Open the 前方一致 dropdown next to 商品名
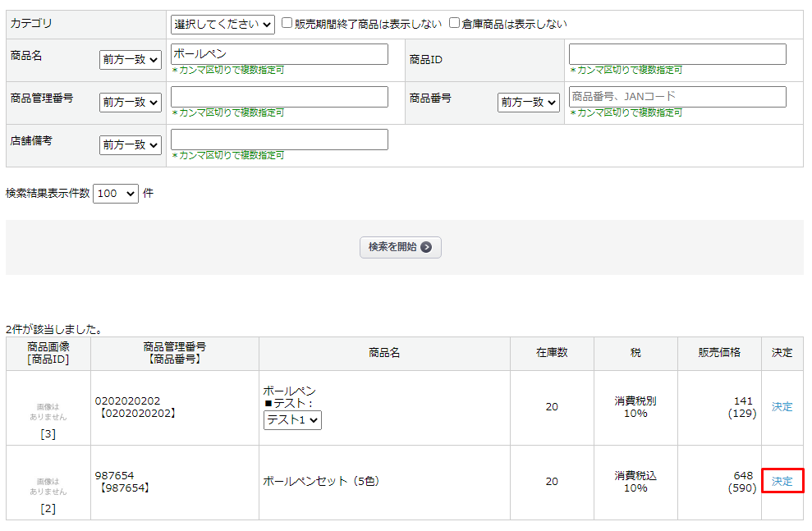Image resolution: width=812 pixels, height=531 pixels. coord(131,58)
